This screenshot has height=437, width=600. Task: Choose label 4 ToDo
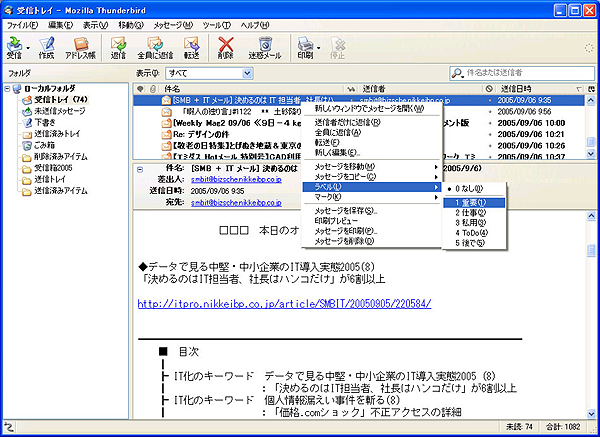click(474, 233)
